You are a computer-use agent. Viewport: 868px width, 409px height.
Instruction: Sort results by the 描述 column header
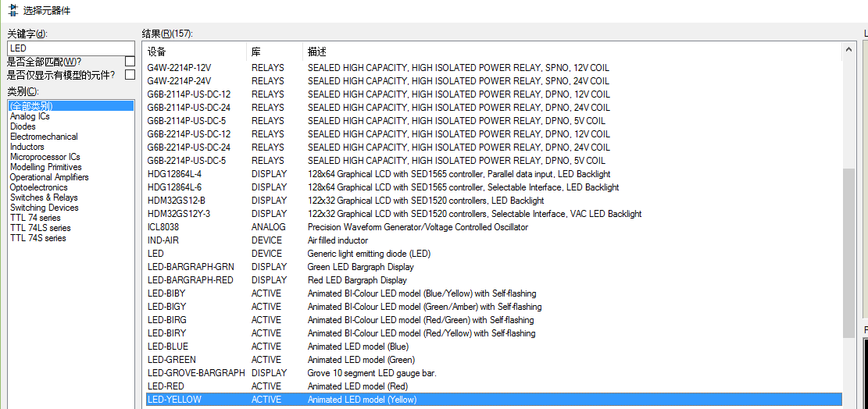pyautogui.click(x=573, y=52)
